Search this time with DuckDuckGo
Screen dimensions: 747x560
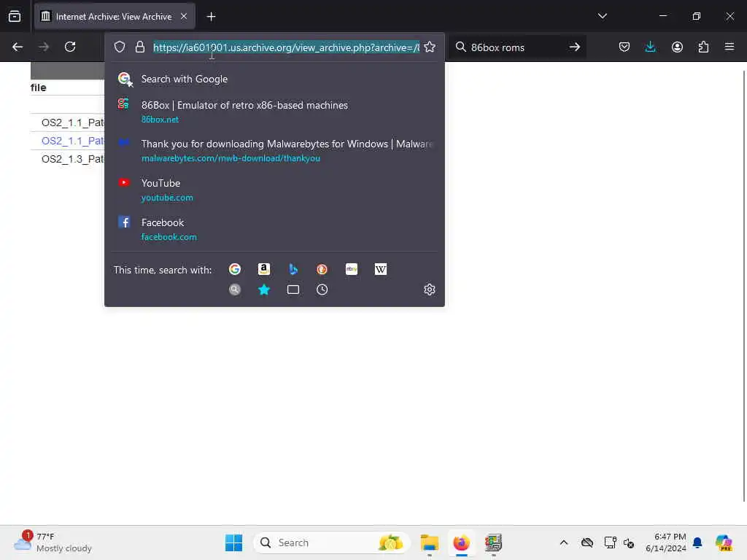click(x=322, y=270)
